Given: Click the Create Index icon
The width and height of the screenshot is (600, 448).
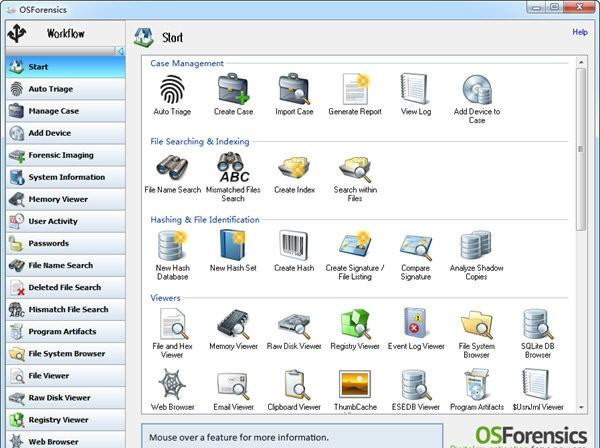Looking at the screenshot, I should pyautogui.click(x=294, y=168).
